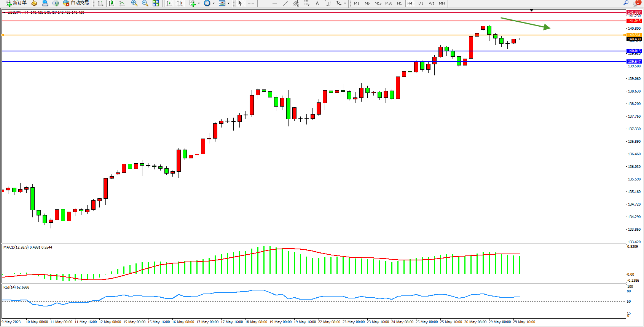Click the New Order (新订单) button

click(16, 3)
